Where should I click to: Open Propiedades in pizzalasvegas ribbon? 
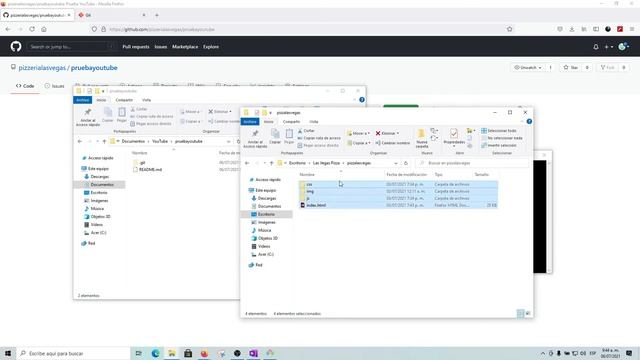tap(454, 138)
